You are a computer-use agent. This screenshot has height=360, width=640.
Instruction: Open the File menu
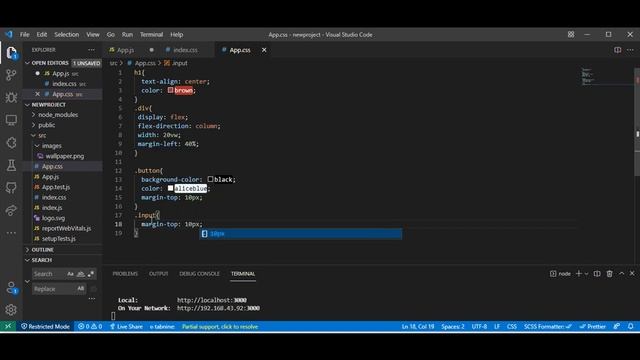point(24,35)
